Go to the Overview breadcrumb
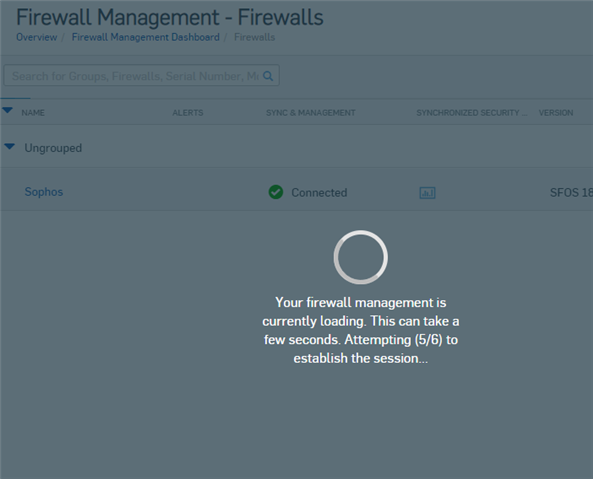Image resolution: width=593 pixels, height=479 pixels. coord(36,37)
